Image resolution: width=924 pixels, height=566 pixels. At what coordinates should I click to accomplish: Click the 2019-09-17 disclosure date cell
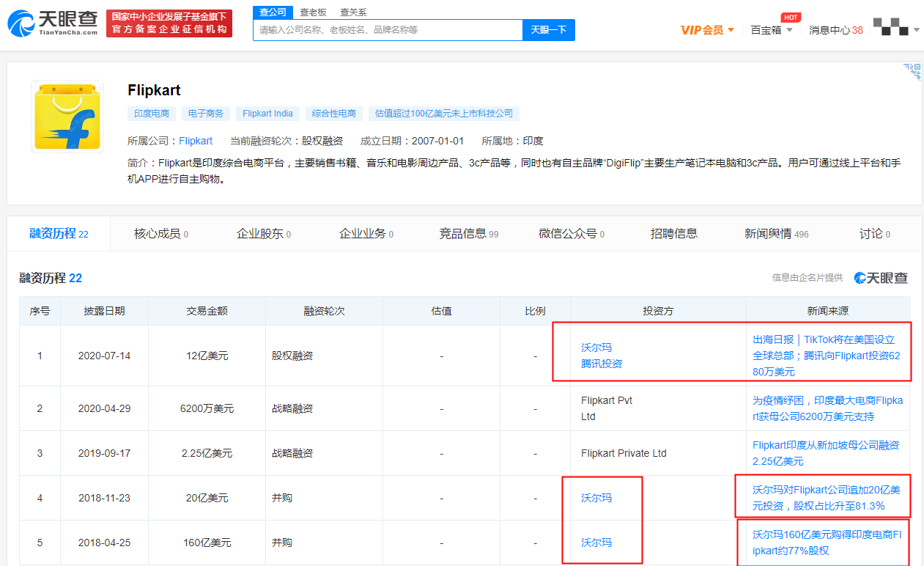[105, 453]
